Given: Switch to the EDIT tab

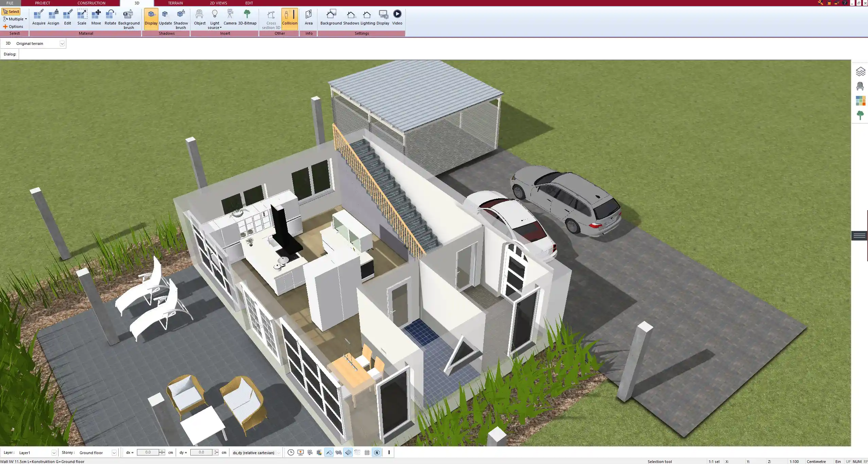Looking at the screenshot, I should point(249,3).
